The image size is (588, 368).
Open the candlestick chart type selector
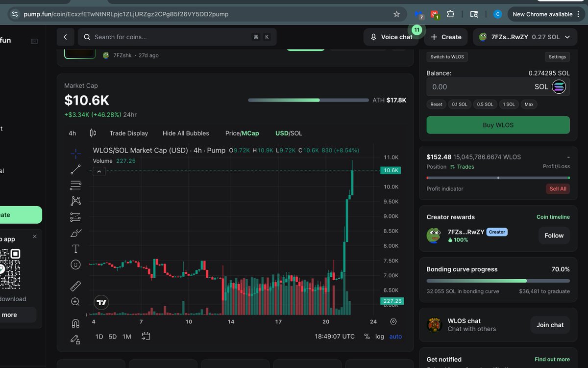pyautogui.click(x=93, y=133)
